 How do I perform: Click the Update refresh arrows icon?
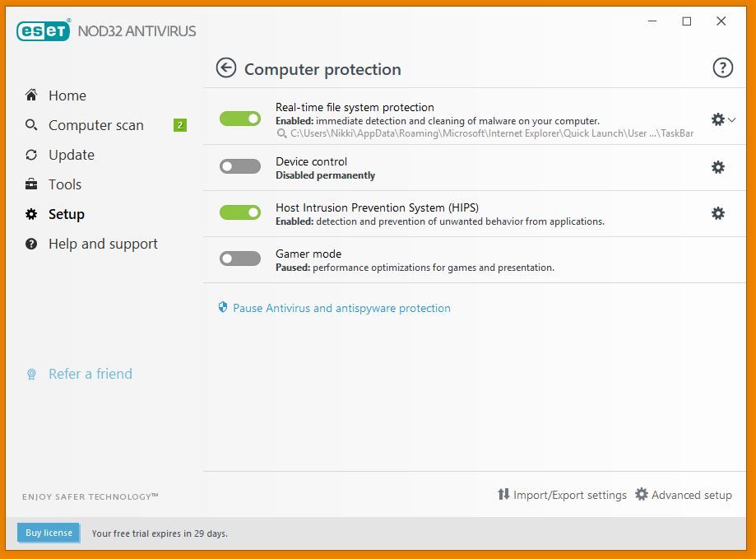[x=31, y=155]
